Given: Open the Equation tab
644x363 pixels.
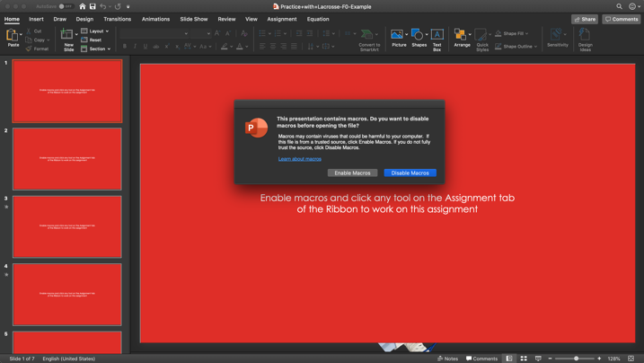Looking at the screenshot, I should click(318, 19).
